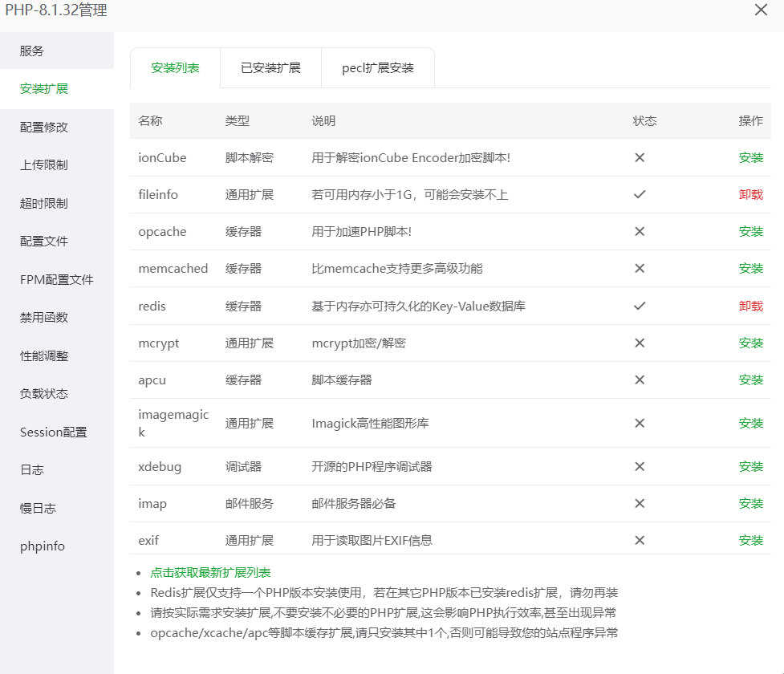Open the 服务 section in sidebar
784x674 pixels.
tap(32, 51)
